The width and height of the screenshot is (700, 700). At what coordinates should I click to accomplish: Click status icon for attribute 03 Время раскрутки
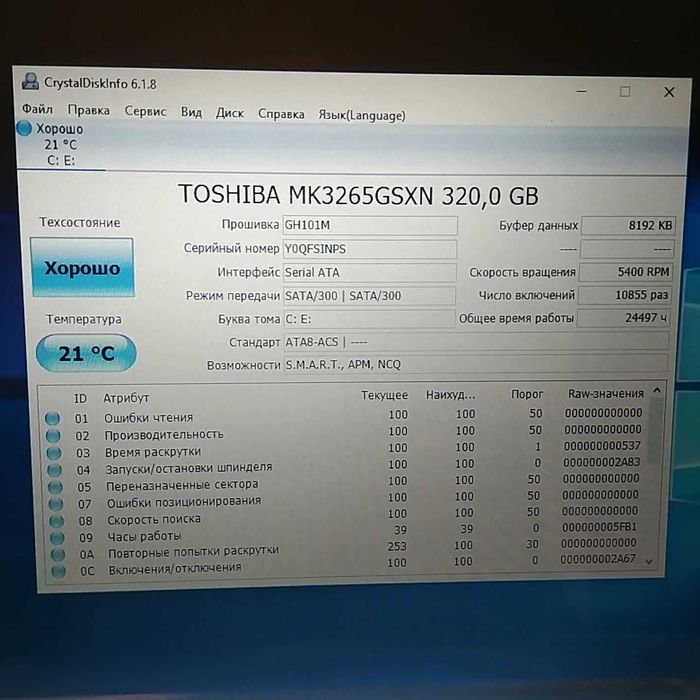54,453
